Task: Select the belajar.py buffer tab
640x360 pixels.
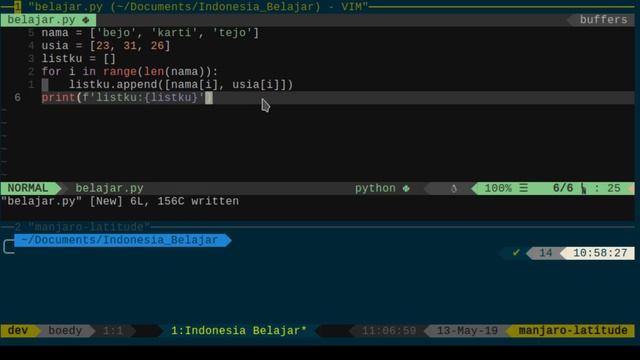Action: pyautogui.click(x=48, y=20)
